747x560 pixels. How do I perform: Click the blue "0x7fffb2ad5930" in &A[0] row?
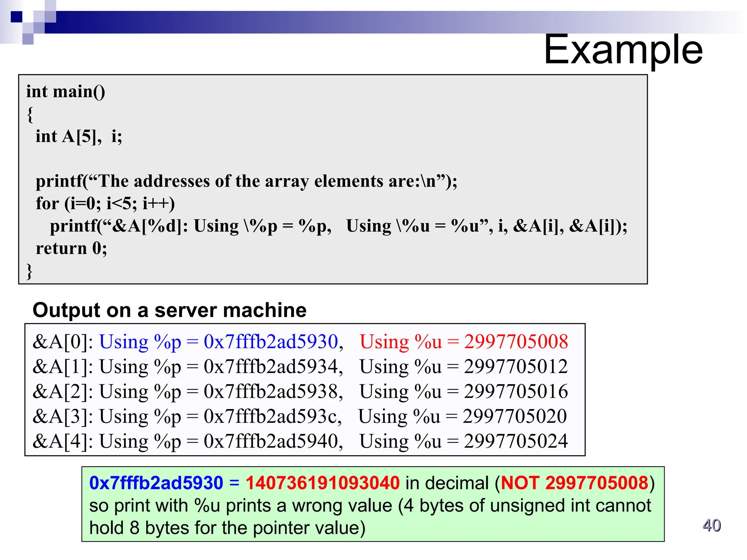(x=271, y=342)
